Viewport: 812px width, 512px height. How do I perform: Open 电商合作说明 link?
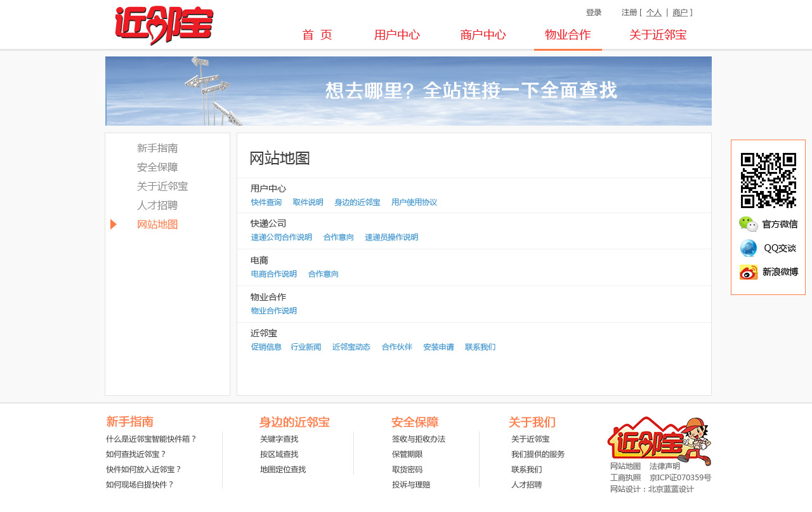pyautogui.click(x=273, y=274)
